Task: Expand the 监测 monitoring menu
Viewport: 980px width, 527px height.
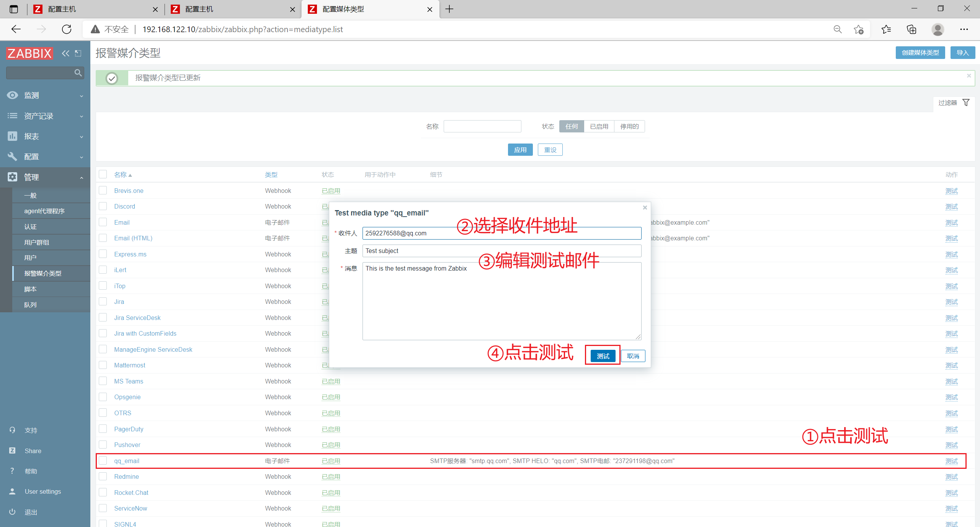Action: 45,95
